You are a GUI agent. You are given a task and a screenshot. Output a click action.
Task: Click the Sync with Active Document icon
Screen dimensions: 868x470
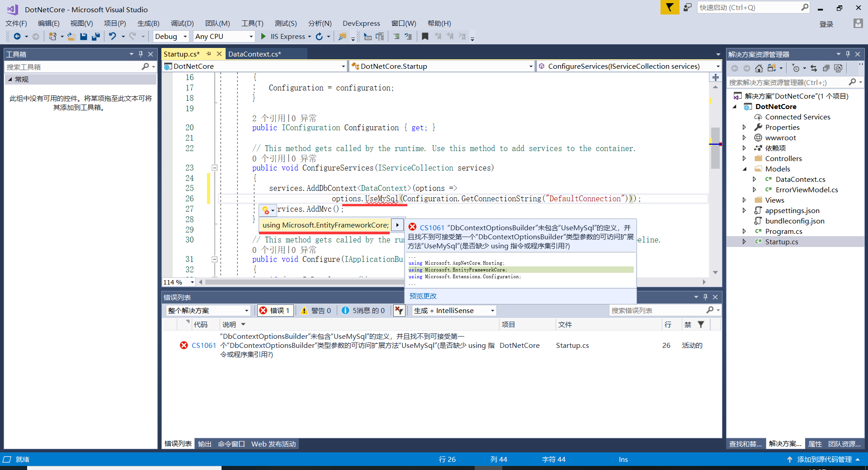click(x=814, y=68)
